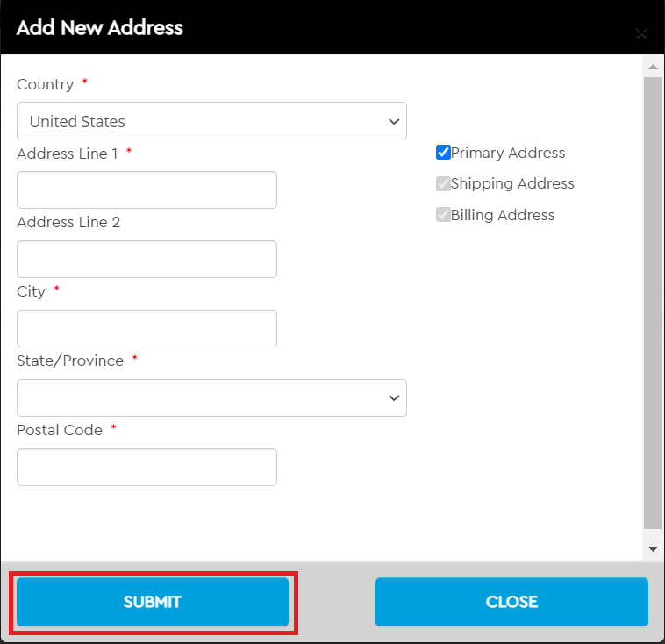Click the Billing Address checkbox
This screenshot has width=665, height=644.
pos(443,215)
